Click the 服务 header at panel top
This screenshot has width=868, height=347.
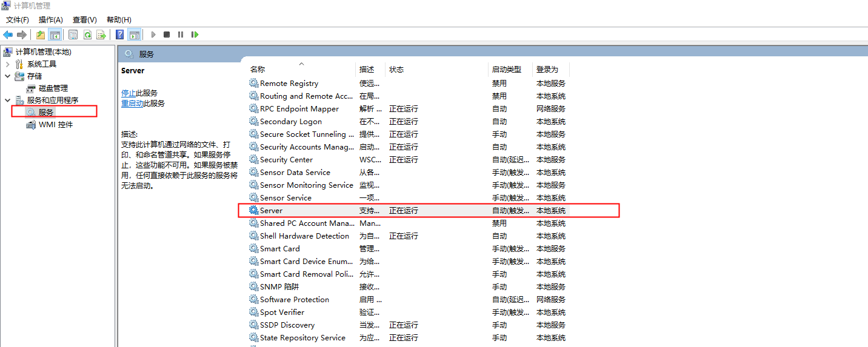tap(147, 54)
